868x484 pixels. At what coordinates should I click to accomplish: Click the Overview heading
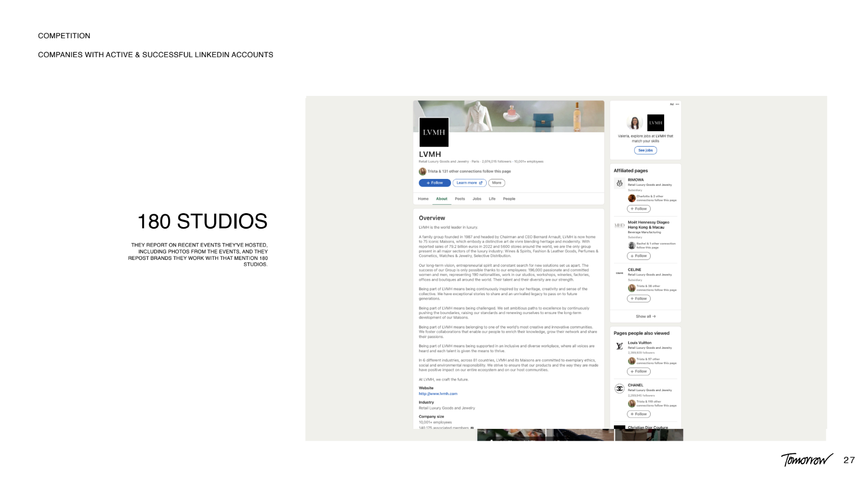tap(432, 218)
